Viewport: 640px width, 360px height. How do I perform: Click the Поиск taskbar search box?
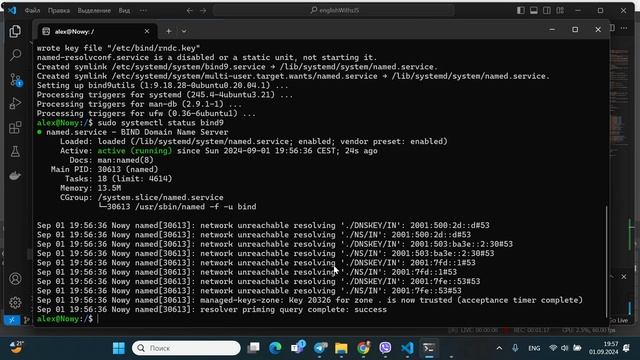pyautogui.click(x=186, y=348)
